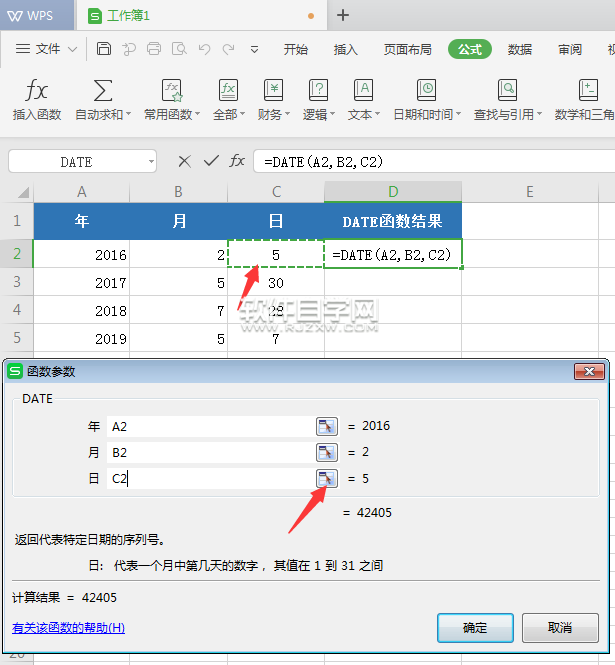Click the fx icon beside formula bar
615x665 pixels.
pyautogui.click(x=237, y=161)
